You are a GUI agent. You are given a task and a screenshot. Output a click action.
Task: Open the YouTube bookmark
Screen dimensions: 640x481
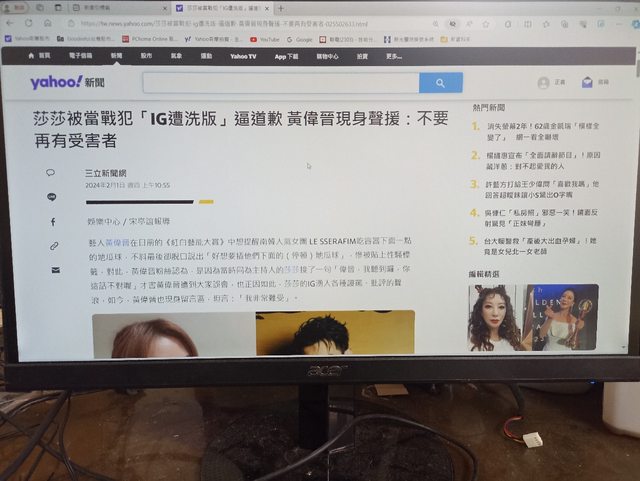[264, 40]
